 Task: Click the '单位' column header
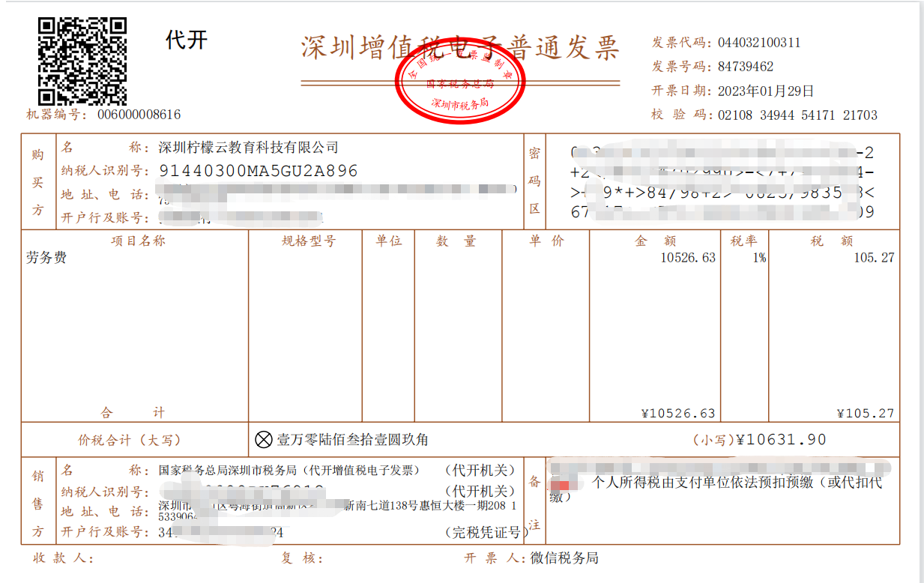(x=389, y=241)
